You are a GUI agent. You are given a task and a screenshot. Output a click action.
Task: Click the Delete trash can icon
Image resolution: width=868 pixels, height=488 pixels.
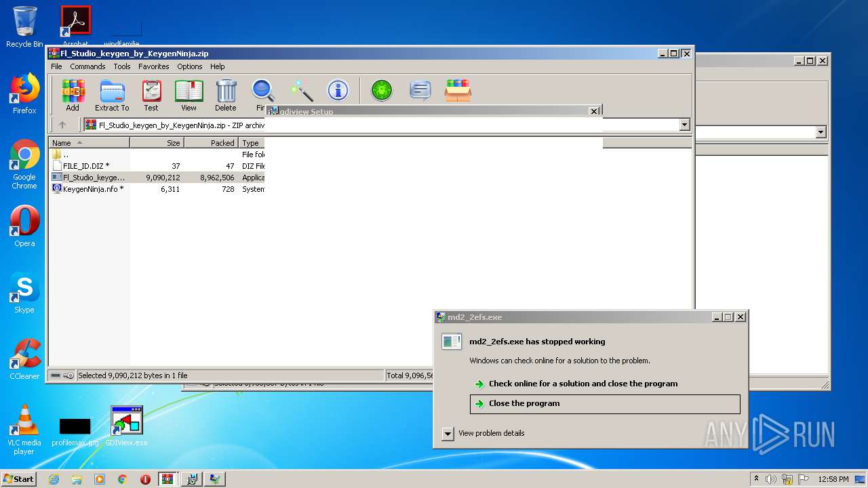coord(226,96)
